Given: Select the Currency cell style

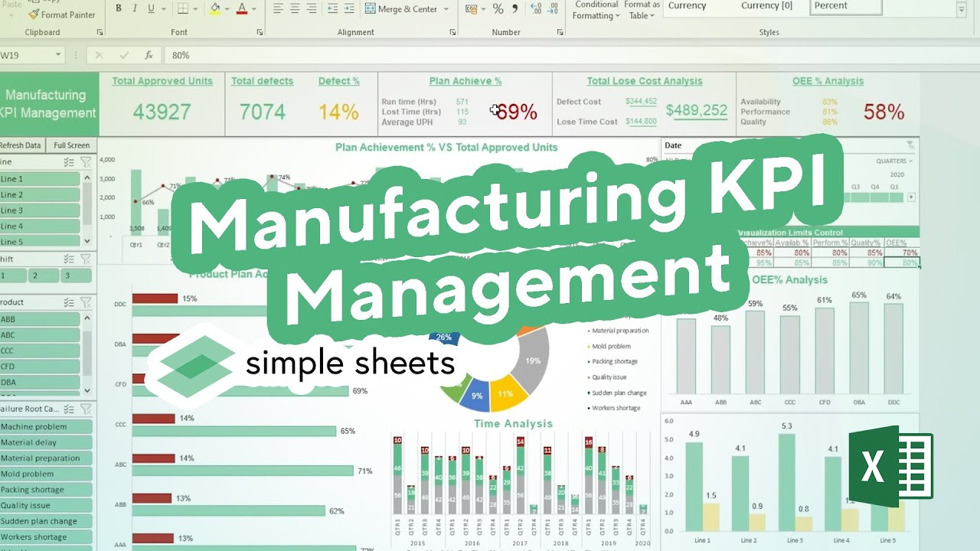Looking at the screenshot, I should click(687, 6).
